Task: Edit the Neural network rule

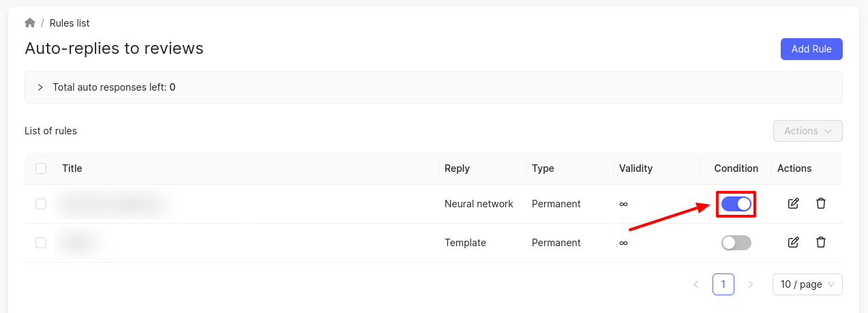Action: pos(793,204)
